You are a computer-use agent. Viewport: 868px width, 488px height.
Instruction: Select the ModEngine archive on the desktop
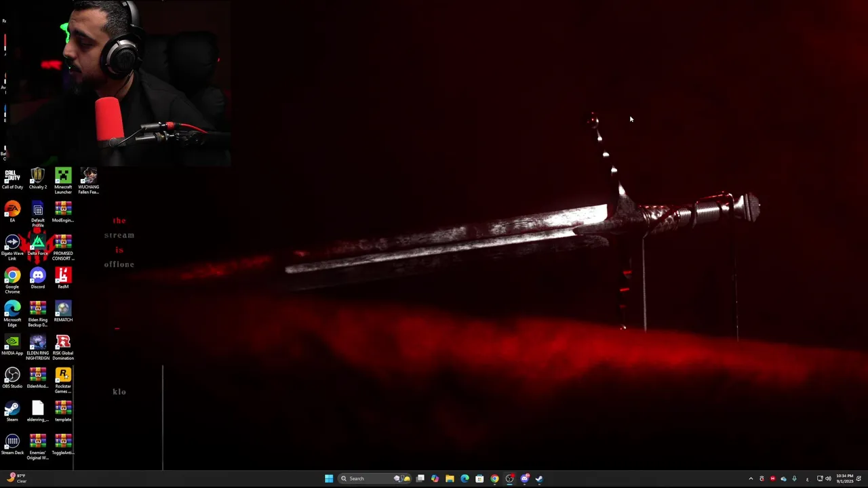pos(63,212)
